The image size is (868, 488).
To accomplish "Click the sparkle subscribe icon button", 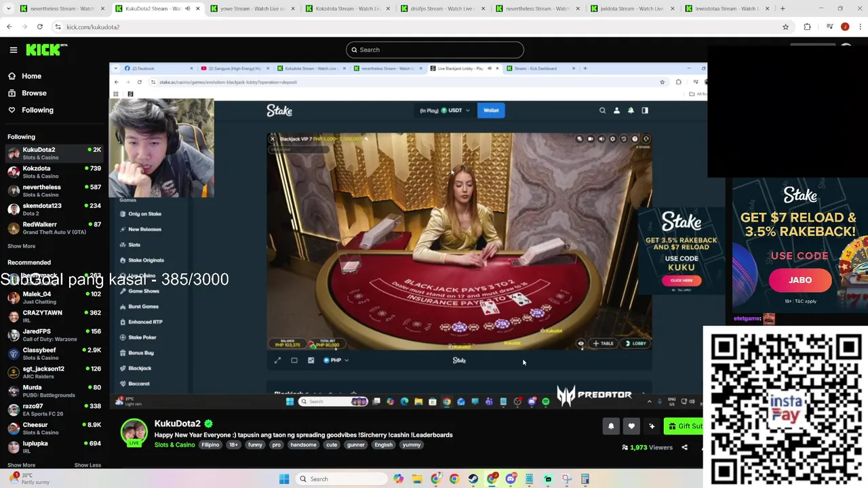I will pyautogui.click(x=652, y=426).
